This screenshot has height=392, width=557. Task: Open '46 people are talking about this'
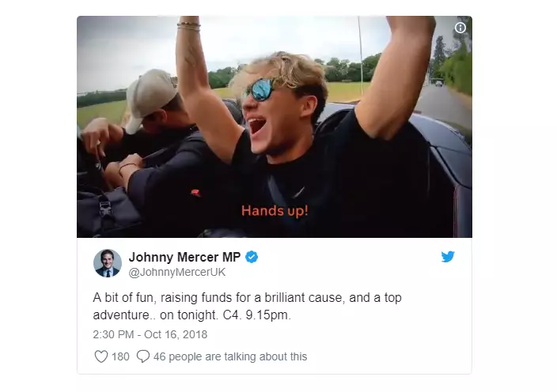pos(230,356)
